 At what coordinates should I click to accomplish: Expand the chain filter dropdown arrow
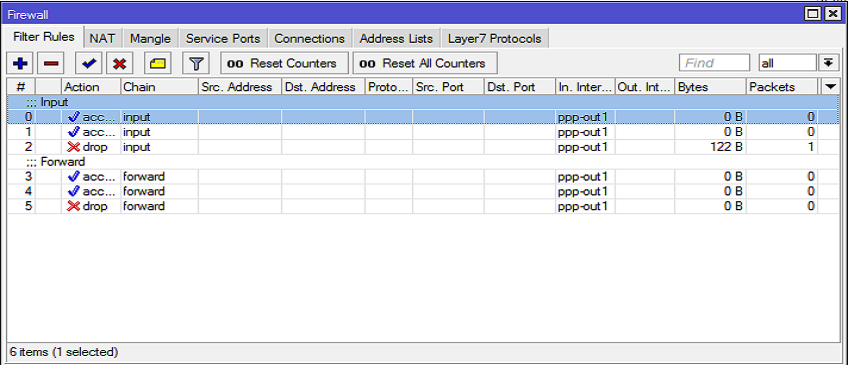click(828, 63)
